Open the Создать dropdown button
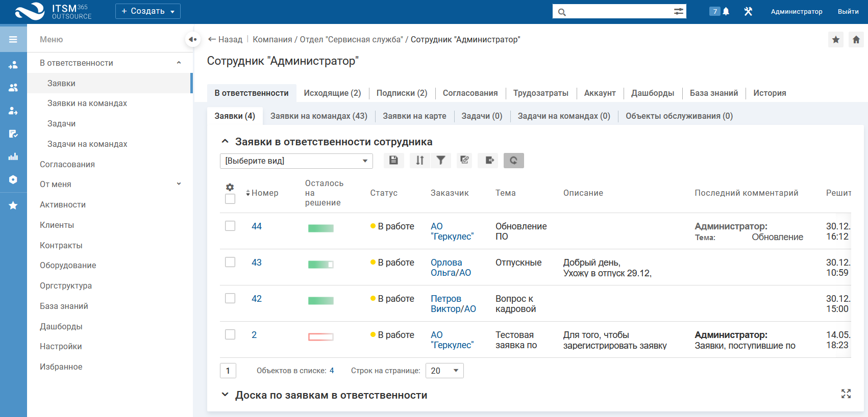This screenshot has height=417, width=868. [x=148, y=11]
